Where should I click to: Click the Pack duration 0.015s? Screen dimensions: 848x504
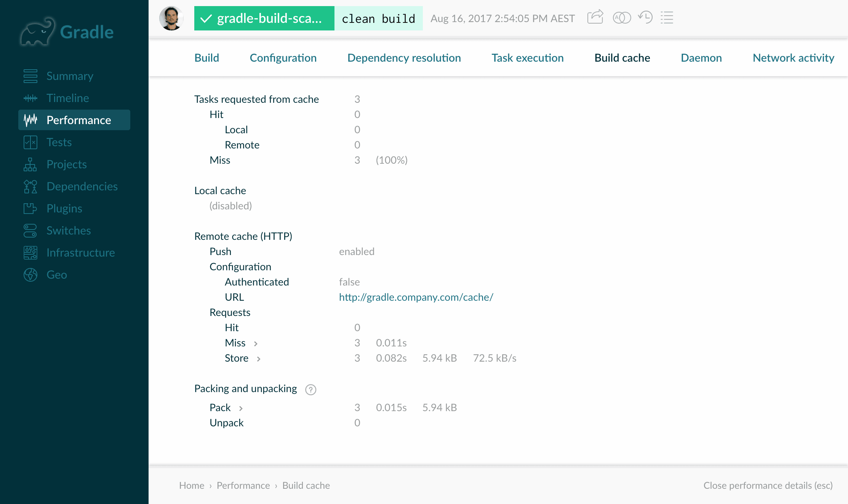click(x=391, y=408)
